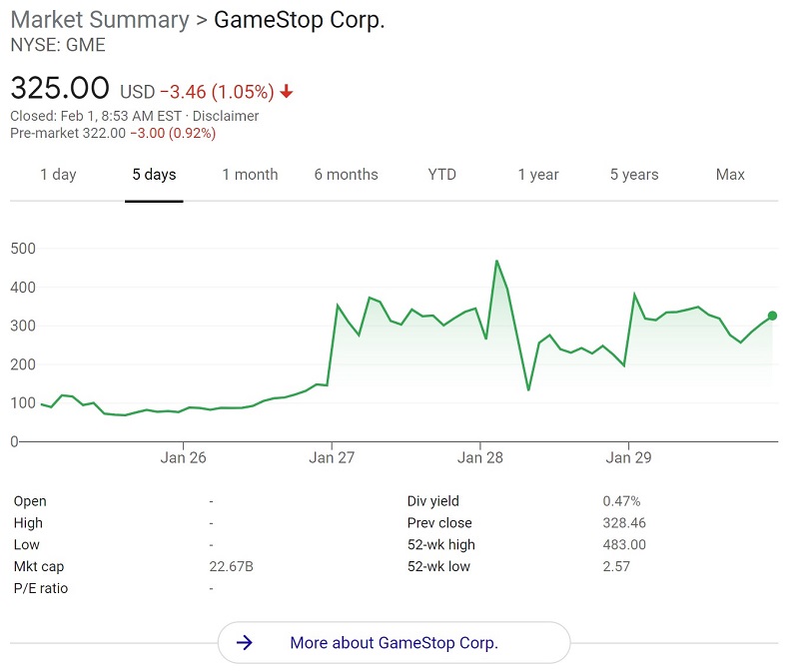This screenshot has width=799, height=672.
Task: Select the 5 days tab
Action: pyautogui.click(x=154, y=175)
